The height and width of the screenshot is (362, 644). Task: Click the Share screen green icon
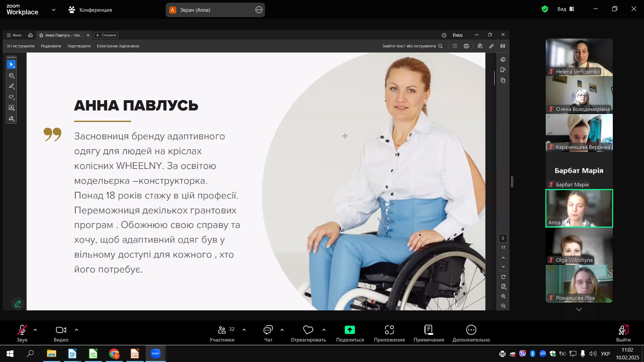(350, 330)
